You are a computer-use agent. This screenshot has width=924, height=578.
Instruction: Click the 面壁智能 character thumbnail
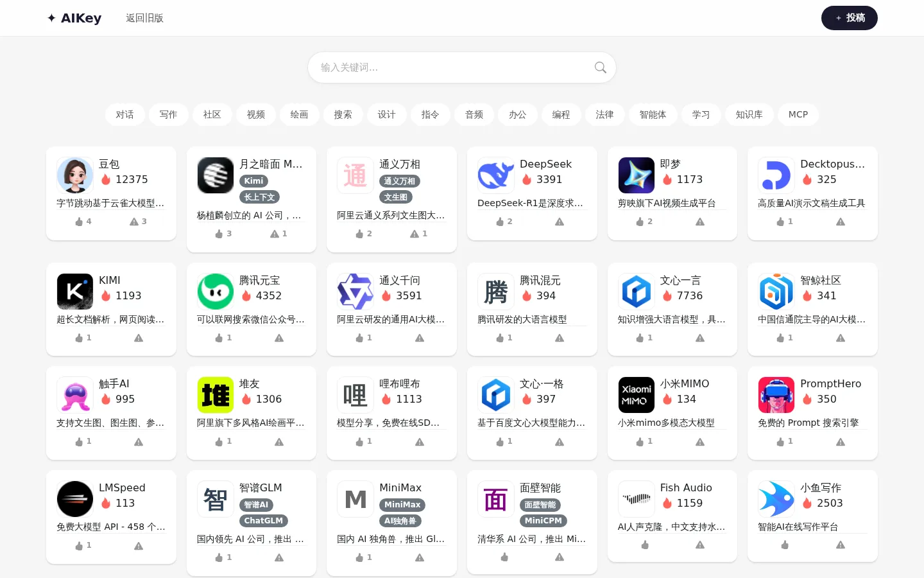click(496, 499)
